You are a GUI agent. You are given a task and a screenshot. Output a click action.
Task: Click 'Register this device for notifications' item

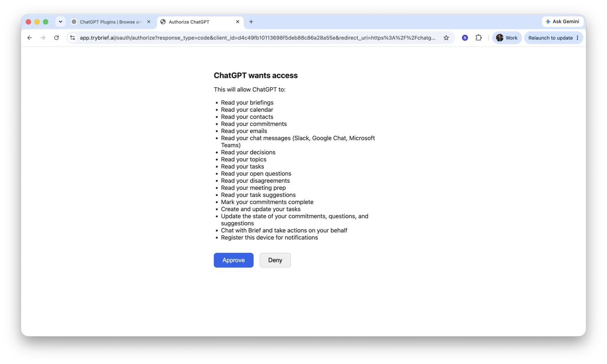tap(269, 238)
